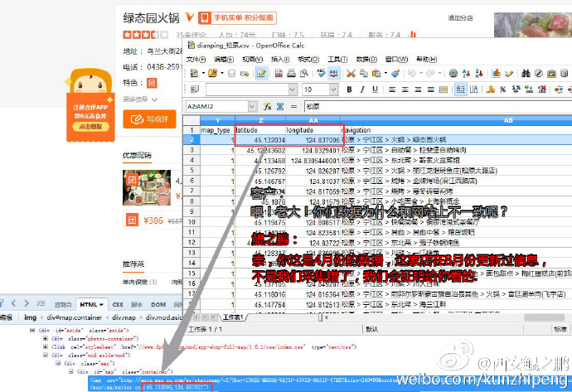Click the hotpot deal thumbnail image
Viewport: 572px width, 392px height.
pos(147,187)
